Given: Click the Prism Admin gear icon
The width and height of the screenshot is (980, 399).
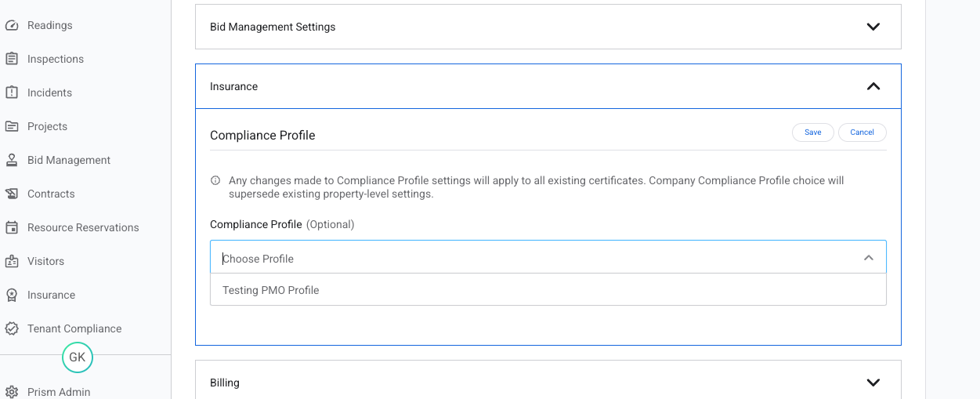Looking at the screenshot, I should (x=12, y=392).
